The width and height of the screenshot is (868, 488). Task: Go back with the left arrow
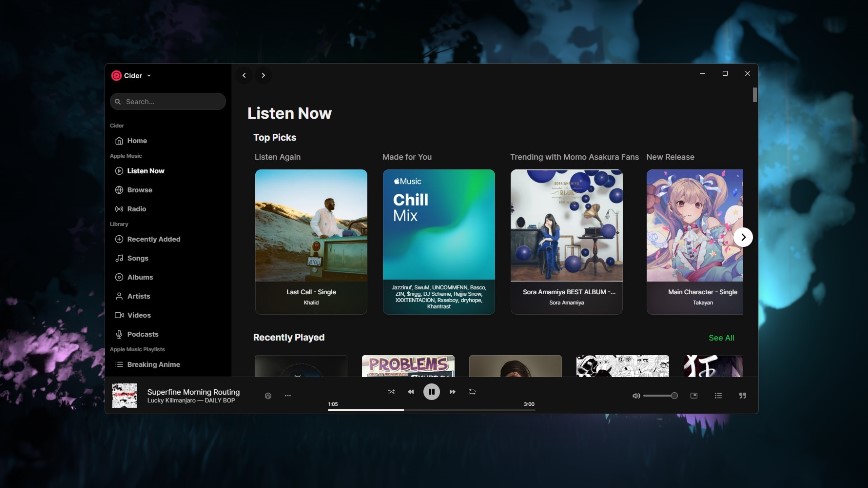point(244,75)
